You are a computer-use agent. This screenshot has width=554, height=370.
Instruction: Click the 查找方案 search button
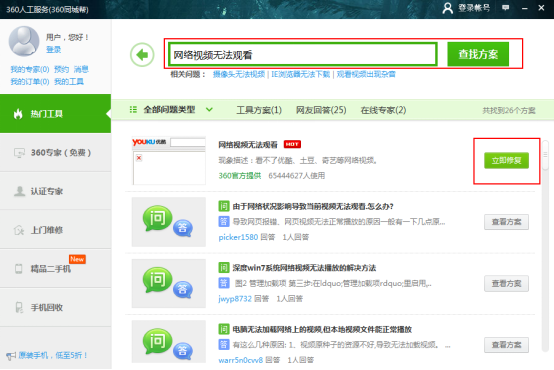click(478, 54)
